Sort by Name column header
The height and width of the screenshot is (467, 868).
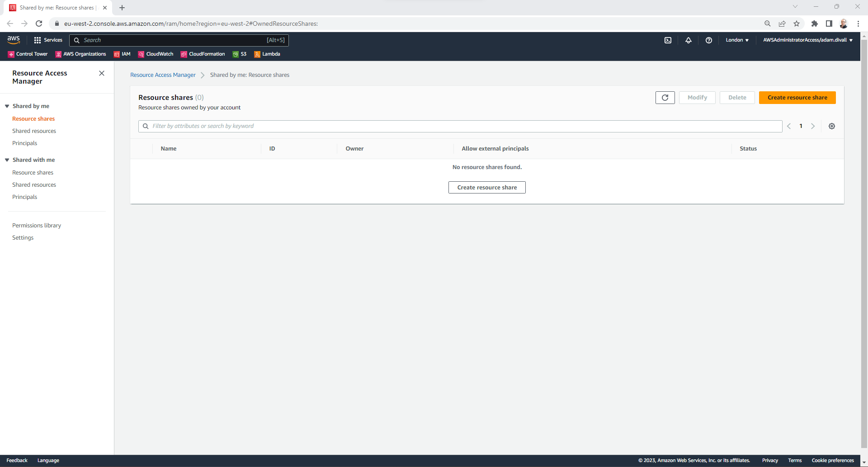(169, 149)
